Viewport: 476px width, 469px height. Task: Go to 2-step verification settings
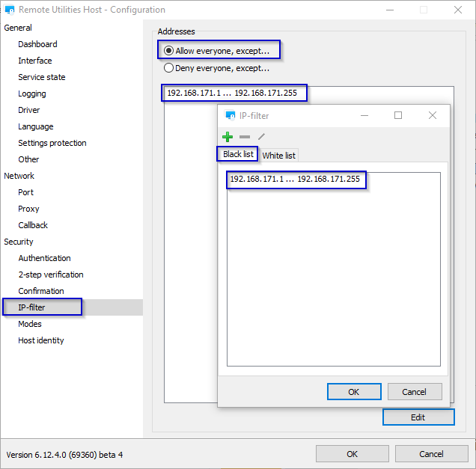51,275
